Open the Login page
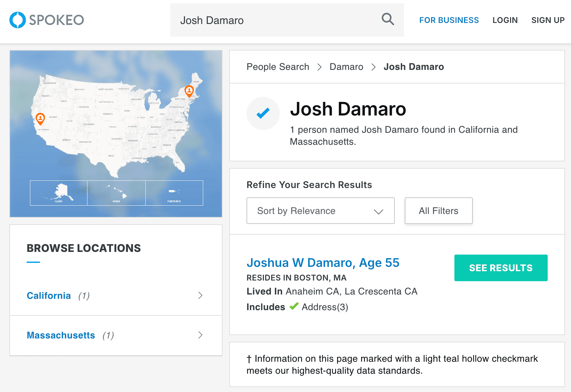This screenshot has height=392, width=571. click(x=505, y=20)
